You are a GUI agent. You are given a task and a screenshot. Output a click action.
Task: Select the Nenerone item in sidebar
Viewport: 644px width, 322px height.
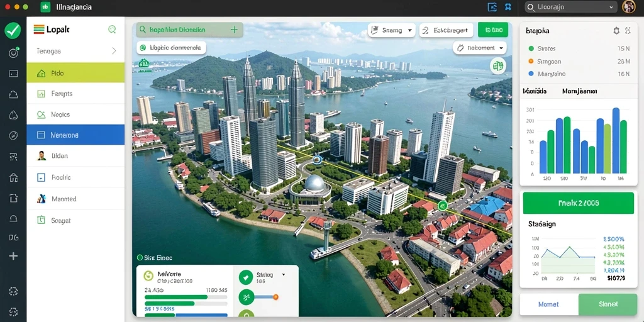[75, 135]
